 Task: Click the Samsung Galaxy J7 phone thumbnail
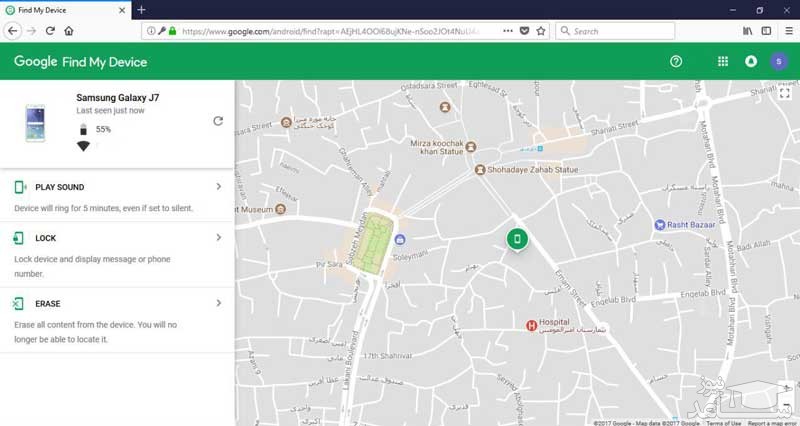pos(35,123)
